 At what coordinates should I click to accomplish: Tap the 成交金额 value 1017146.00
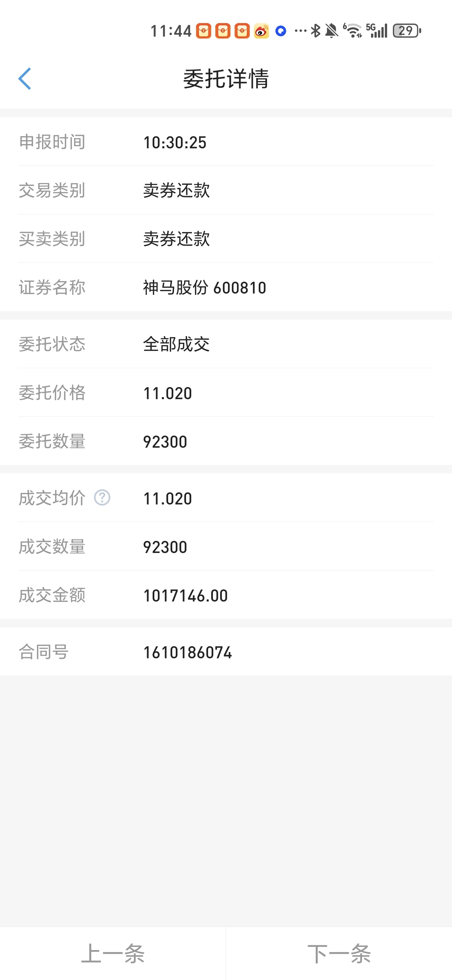point(185,596)
